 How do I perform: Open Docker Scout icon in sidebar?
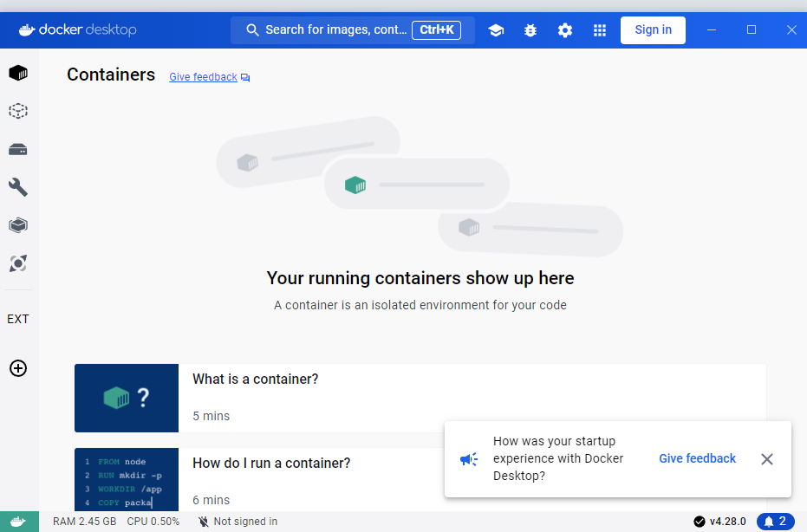coord(18,263)
